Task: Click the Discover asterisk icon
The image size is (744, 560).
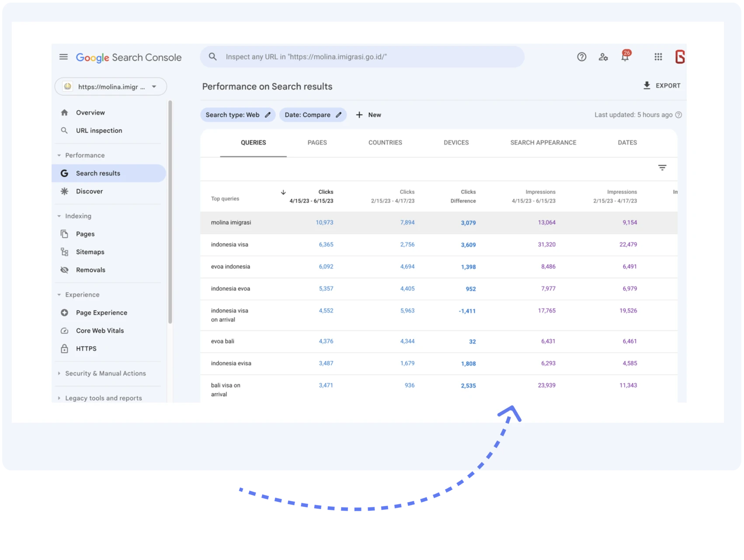Action: (64, 191)
